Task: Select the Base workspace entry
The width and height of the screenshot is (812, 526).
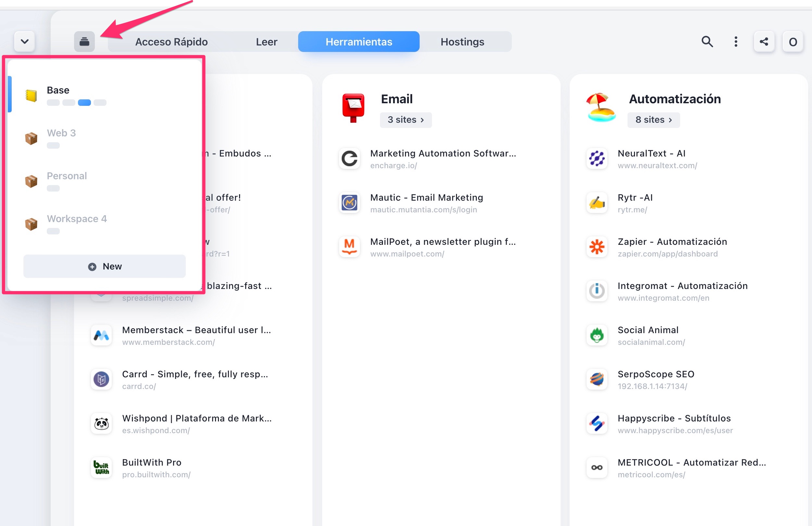Action: pos(104,95)
